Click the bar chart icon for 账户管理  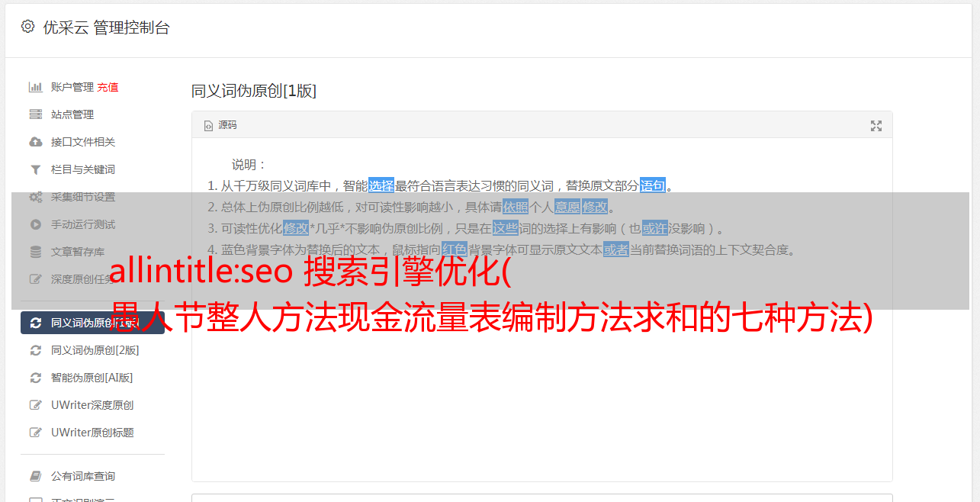tap(35, 87)
